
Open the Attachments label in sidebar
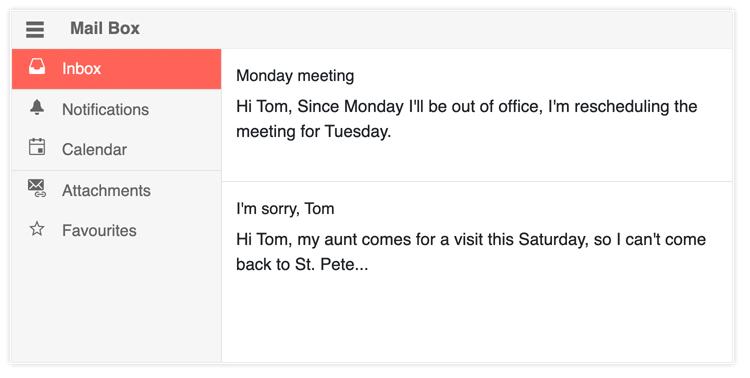point(106,190)
